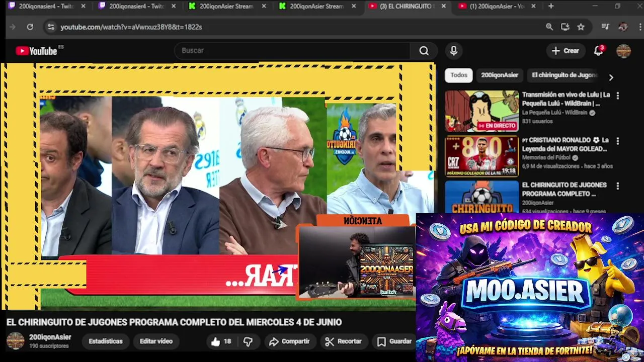The width and height of the screenshot is (644, 362).
Task: Click the address bar URL
Action: pyautogui.click(x=131, y=27)
